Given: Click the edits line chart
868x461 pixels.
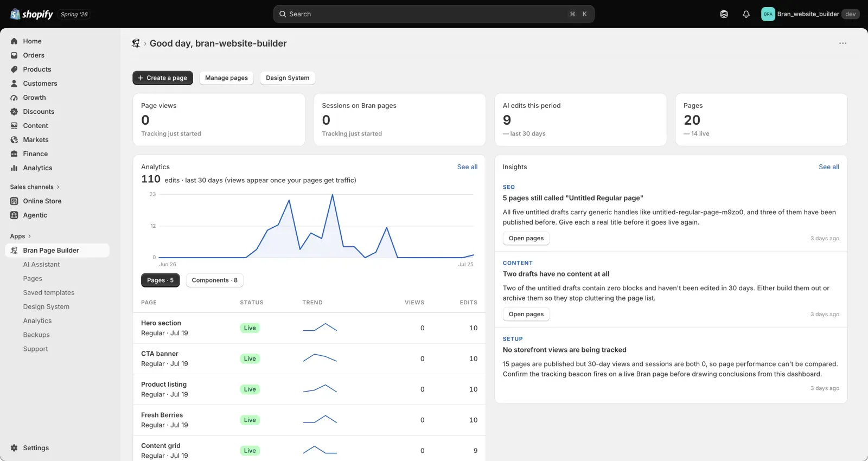Looking at the screenshot, I should pos(316,226).
